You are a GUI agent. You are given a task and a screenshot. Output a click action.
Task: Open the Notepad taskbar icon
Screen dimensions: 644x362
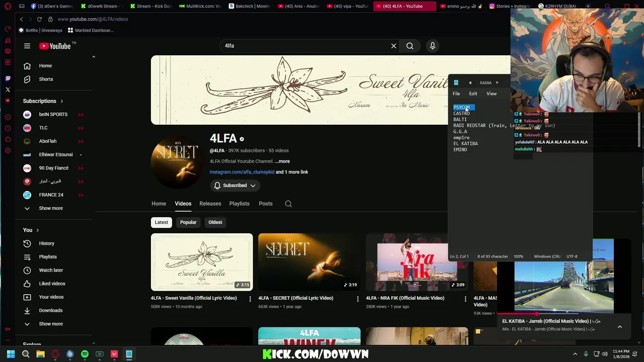[129, 354]
